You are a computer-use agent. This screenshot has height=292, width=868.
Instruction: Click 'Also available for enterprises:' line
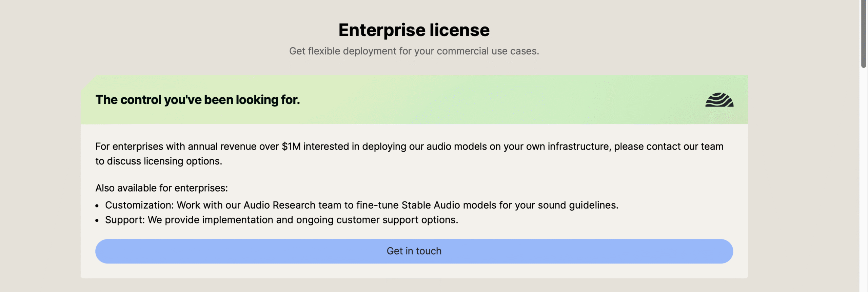[x=162, y=188]
